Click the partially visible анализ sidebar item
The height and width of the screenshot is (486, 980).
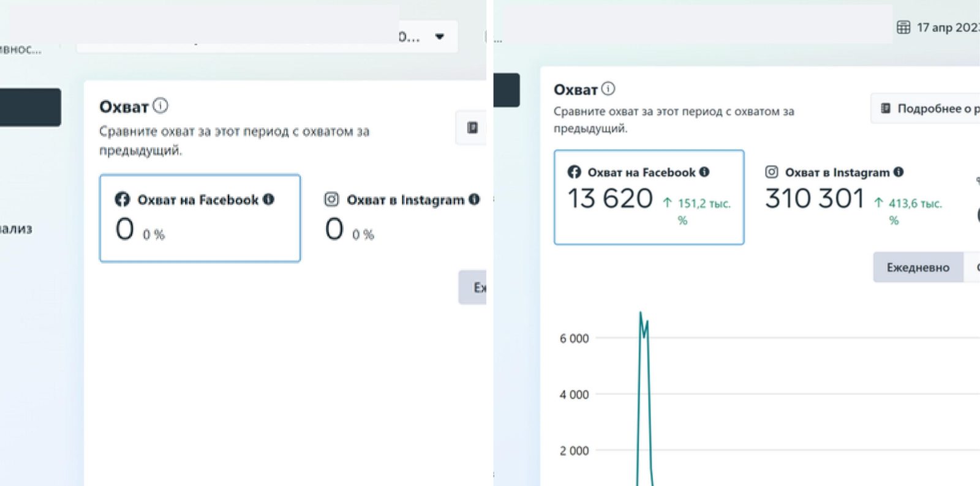pos(16,229)
